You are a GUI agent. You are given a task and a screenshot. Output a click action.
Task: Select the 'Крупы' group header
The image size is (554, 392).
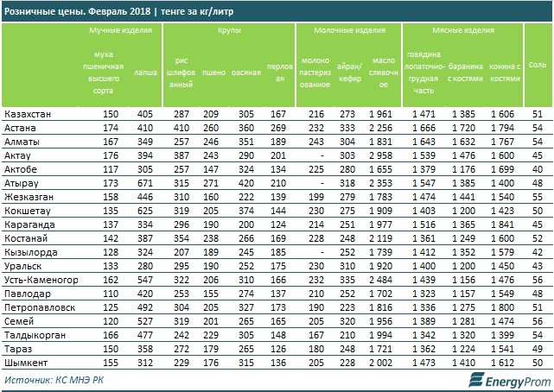[229, 29]
